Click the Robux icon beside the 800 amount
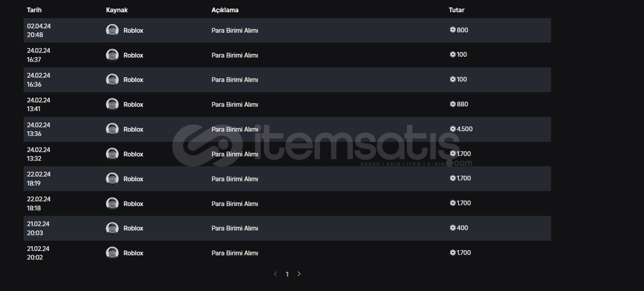 pos(453,30)
